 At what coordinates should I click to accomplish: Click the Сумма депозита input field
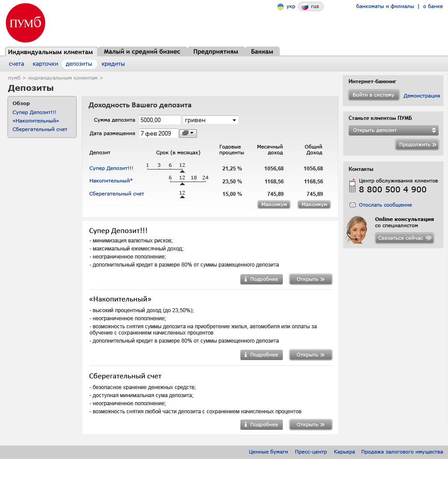point(160,120)
